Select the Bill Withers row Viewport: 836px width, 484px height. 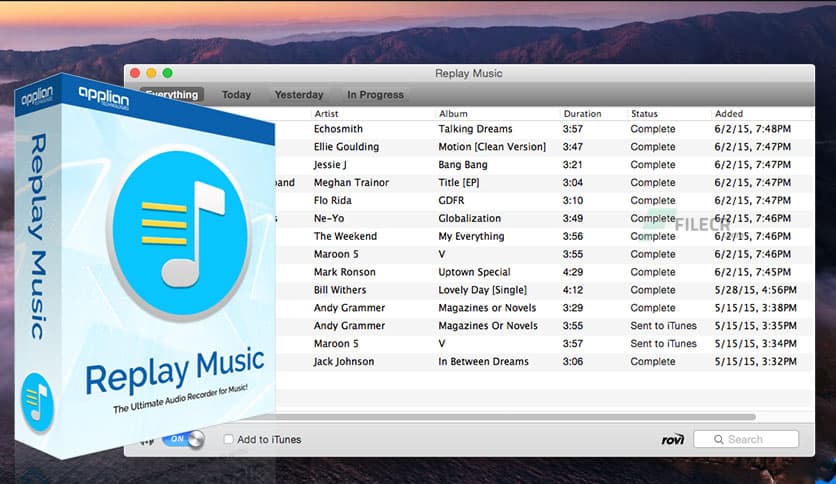[544, 290]
